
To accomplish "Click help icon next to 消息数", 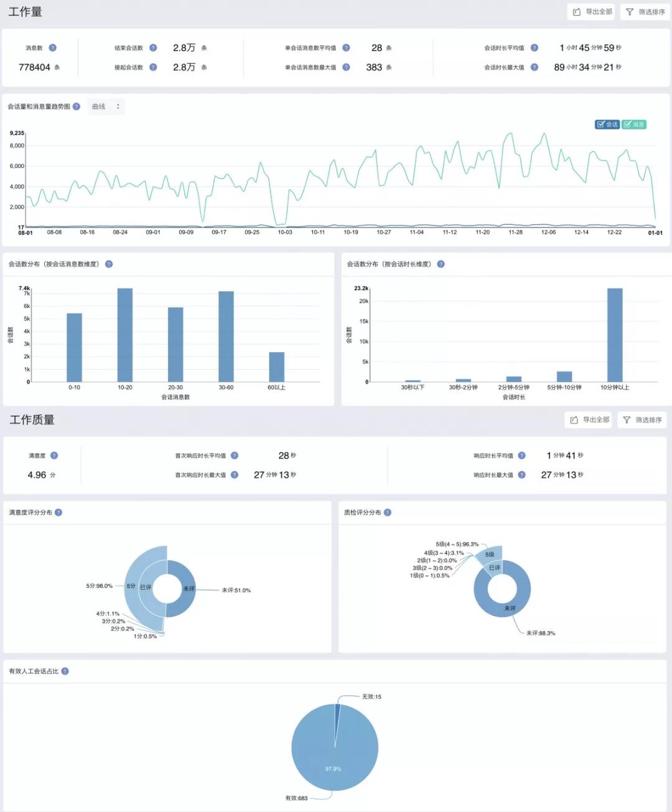I will click(52, 48).
